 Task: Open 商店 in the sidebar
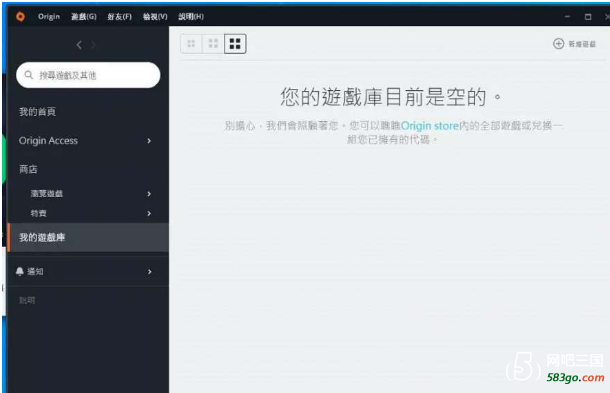point(28,169)
